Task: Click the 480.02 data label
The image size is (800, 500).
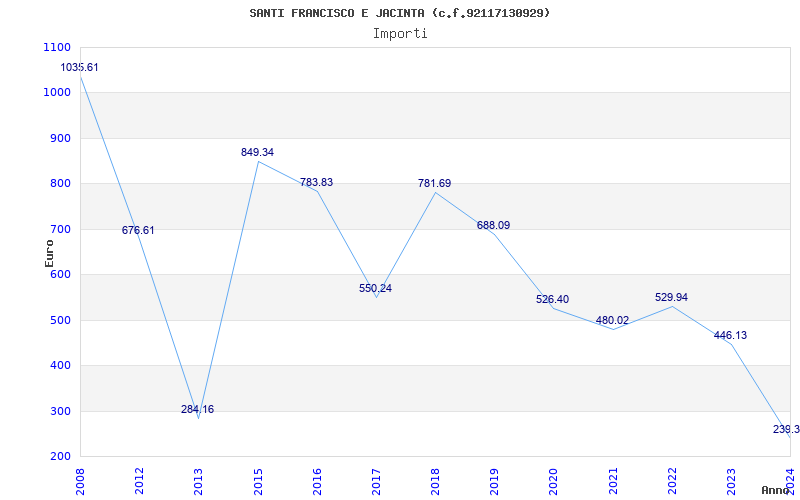Action: point(612,320)
